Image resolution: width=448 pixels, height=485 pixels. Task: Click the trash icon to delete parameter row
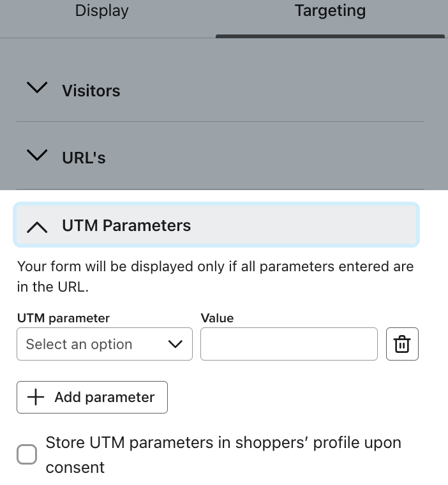click(x=402, y=344)
